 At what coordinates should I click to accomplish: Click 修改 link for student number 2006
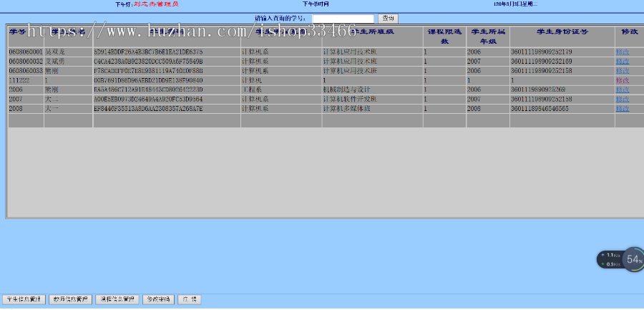[x=623, y=89]
